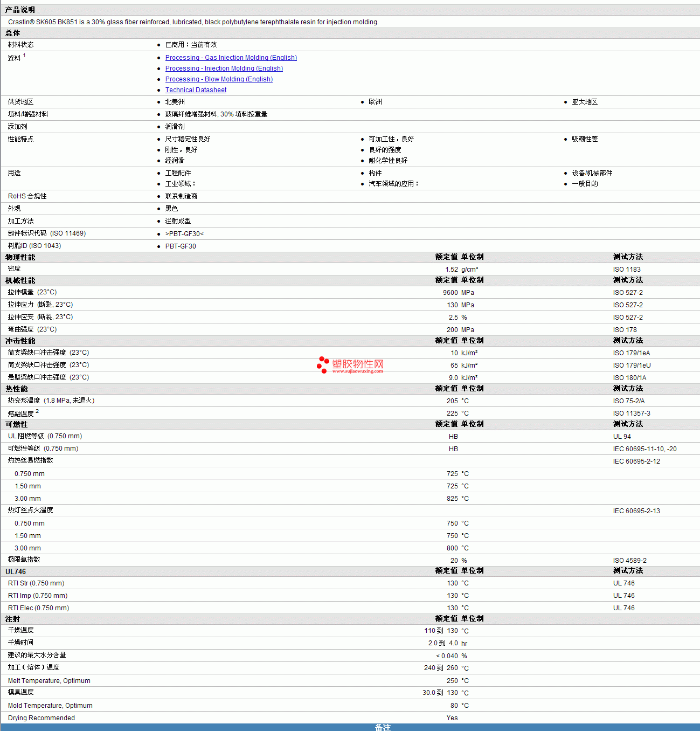Select the tensile modulus value 9600
Screen dimensions: 700x731
click(451, 293)
